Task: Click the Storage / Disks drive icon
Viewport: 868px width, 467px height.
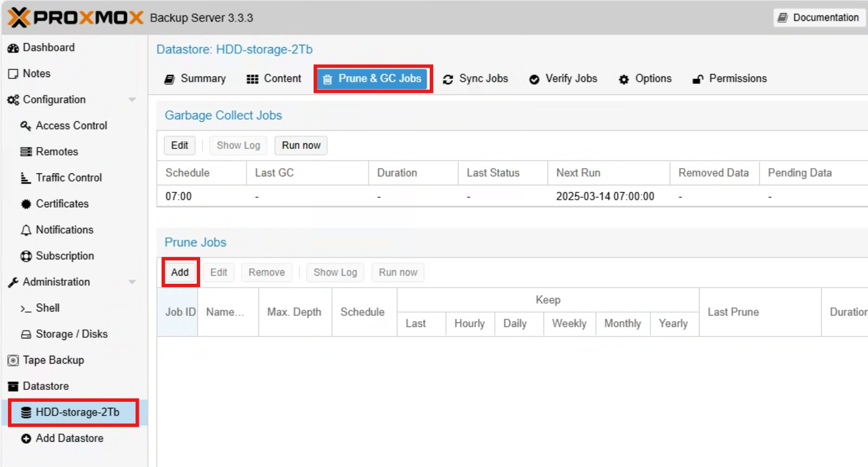Action: click(26, 334)
